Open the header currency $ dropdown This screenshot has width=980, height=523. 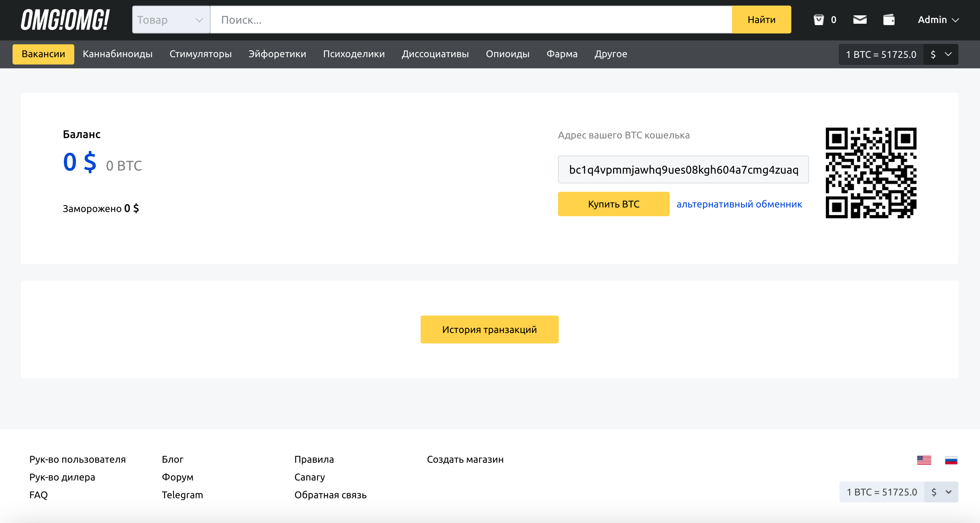tap(941, 54)
